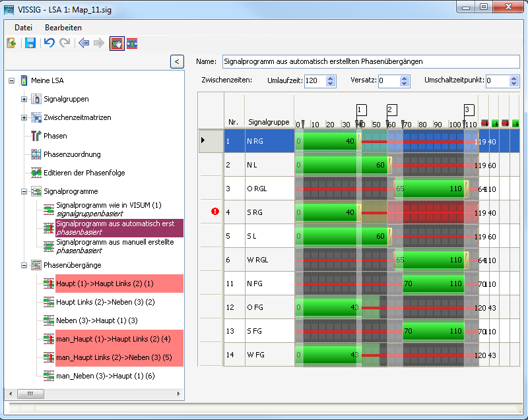This screenshot has width=528, height=420.
Task: Click the '<' button to collapse the side panel
Action: (176, 61)
